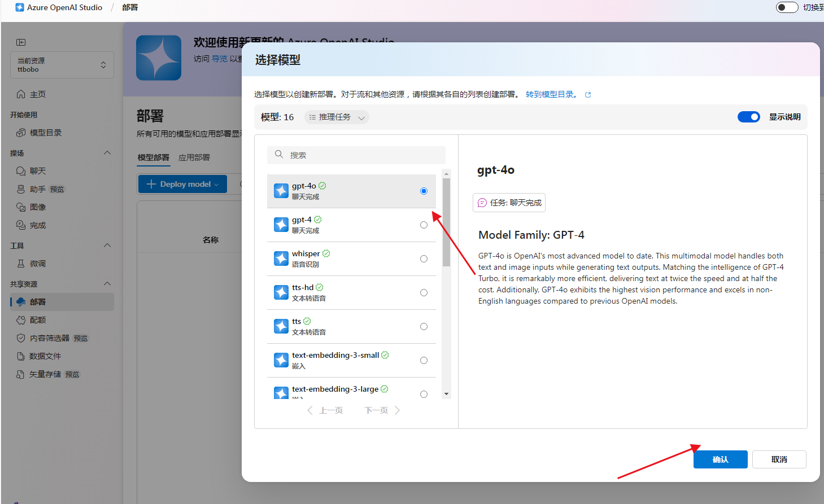The width and height of the screenshot is (824, 504).
Task: Click the 部署 breadcrumb in header
Action: click(130, 7)
